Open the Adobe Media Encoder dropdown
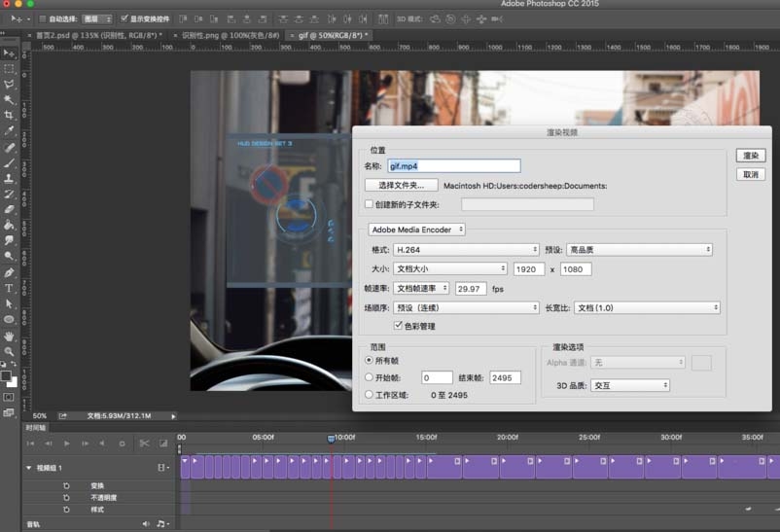The height and width of the screenshot is (532, 780). pyautogui.click(x=416, y=230)
